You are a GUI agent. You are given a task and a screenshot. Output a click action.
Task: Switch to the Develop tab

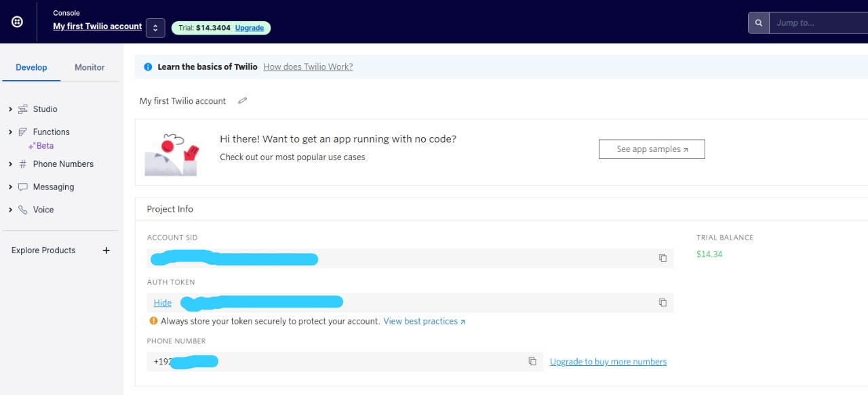click(31, 67)
